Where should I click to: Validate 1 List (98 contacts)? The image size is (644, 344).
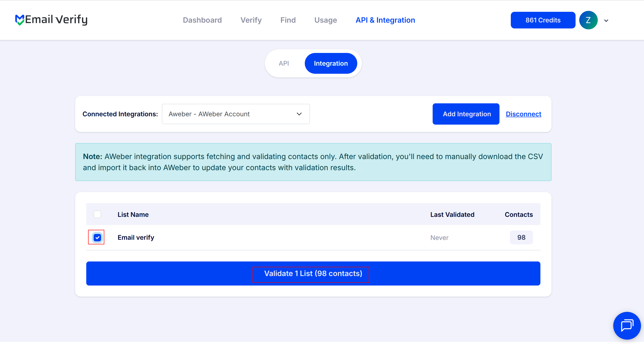(313, 273)
